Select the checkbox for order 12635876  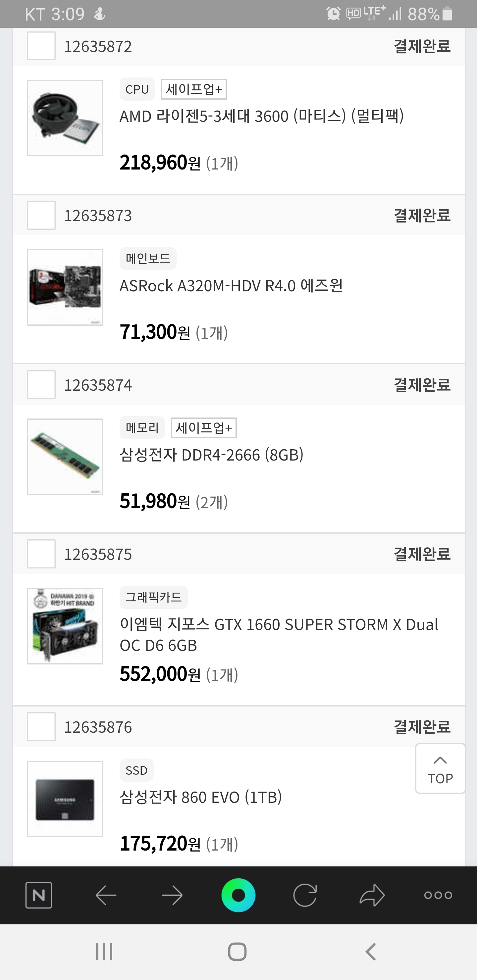[41, 727]
